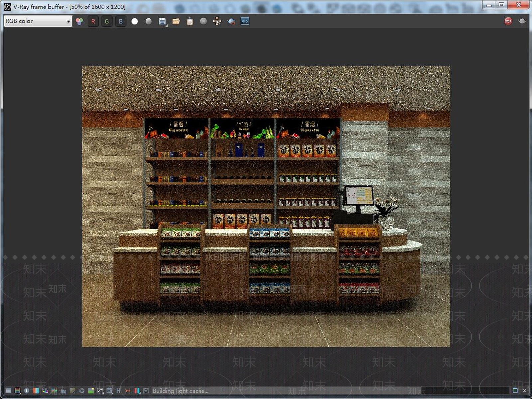Enable track mouse while rendering
Viewport: 532px width, 399px height.
(217, 21)
